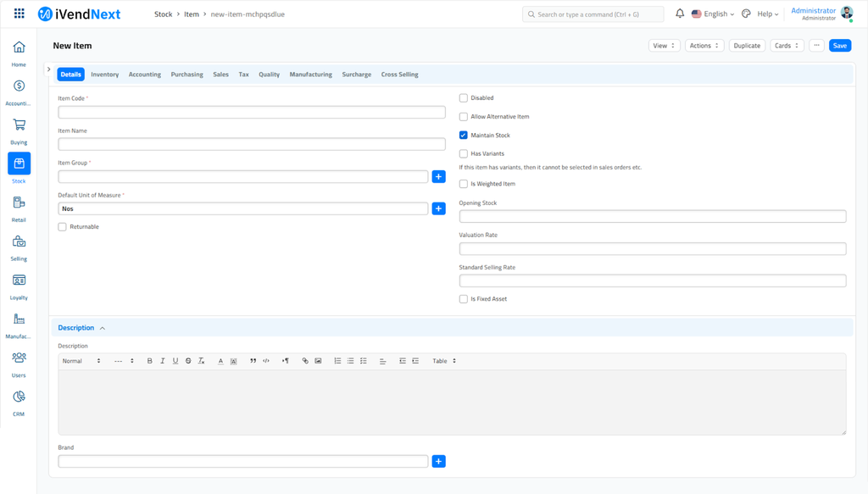Click the blockquote icon in editor
868x494 pixels.
[253, 361]
